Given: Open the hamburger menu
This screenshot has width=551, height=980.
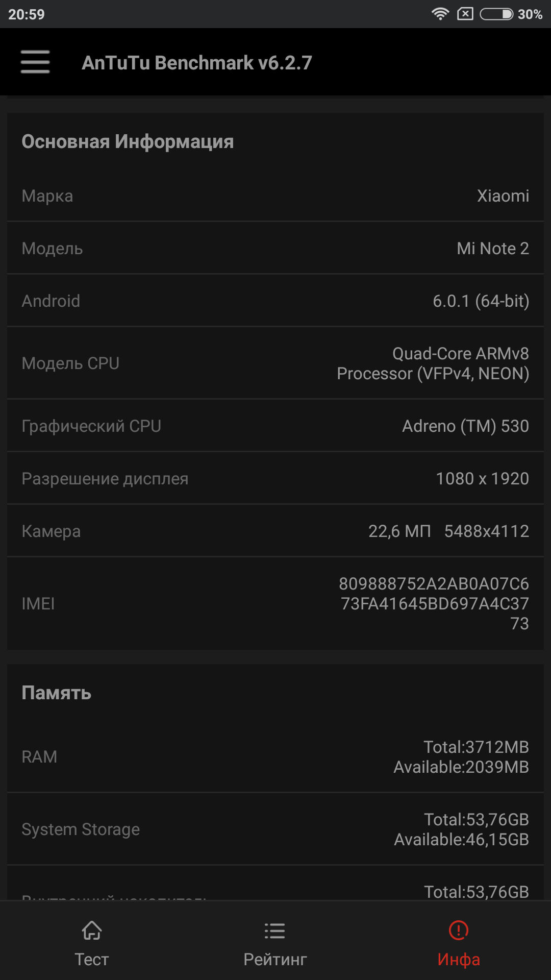Looking at the screenshot, I should pos(35,62).
